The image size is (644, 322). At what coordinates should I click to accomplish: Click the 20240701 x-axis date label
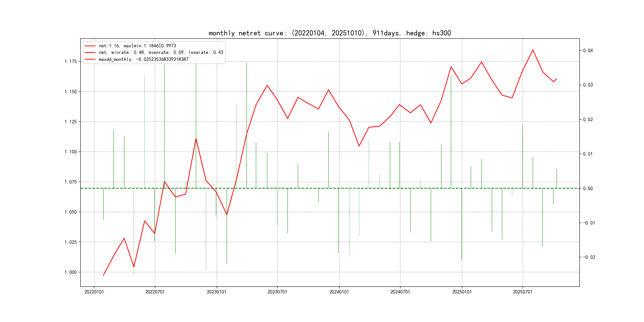pos(400,292)
